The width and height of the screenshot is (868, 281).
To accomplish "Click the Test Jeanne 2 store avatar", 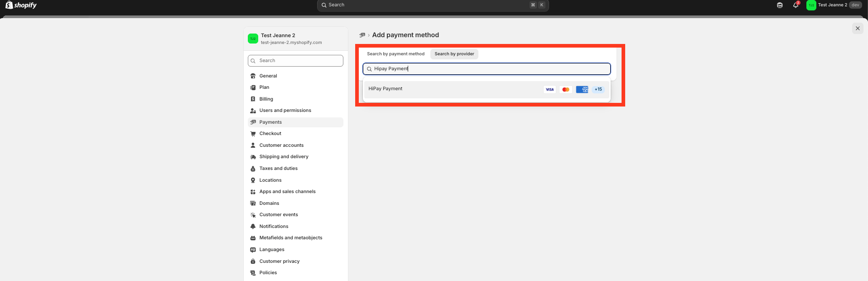I will tap(253, 39).
